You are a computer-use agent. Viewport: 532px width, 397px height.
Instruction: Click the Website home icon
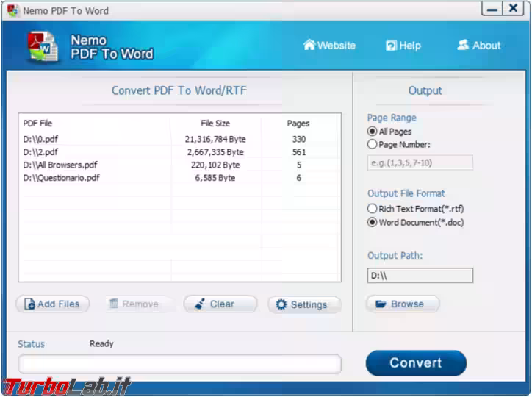coord(309,45)
